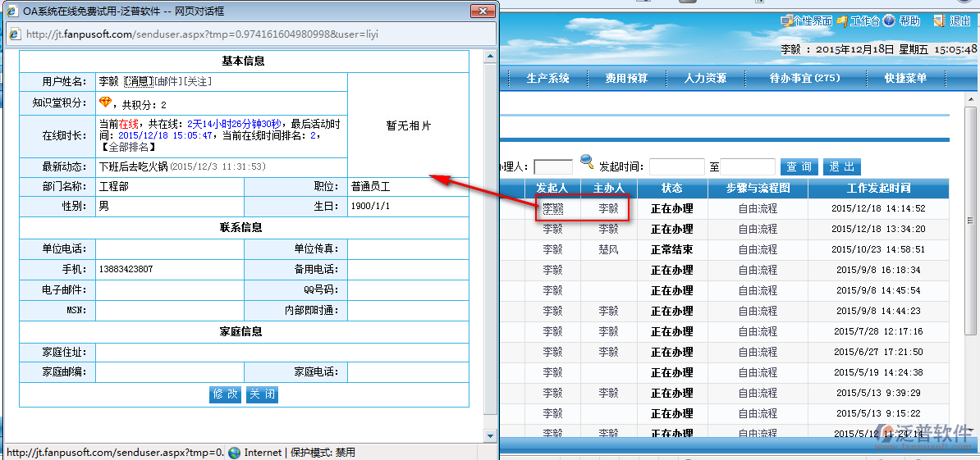Click 正在办理 in the 2015/7/28 row
Viewport: 980px width, 460px height.
(x=672, y=331)
